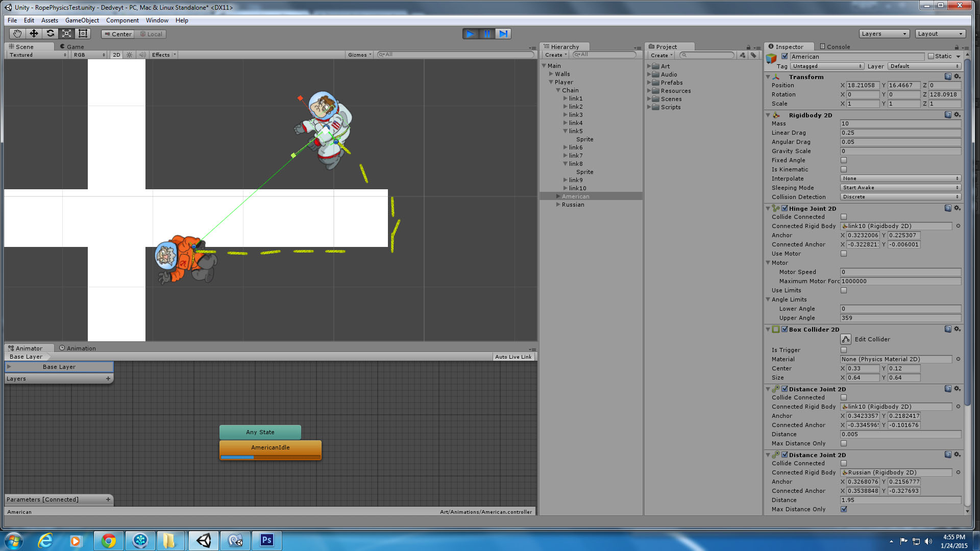Click Project search by label icon
This screenshot has width=980, height=551.
click(753, 55)
